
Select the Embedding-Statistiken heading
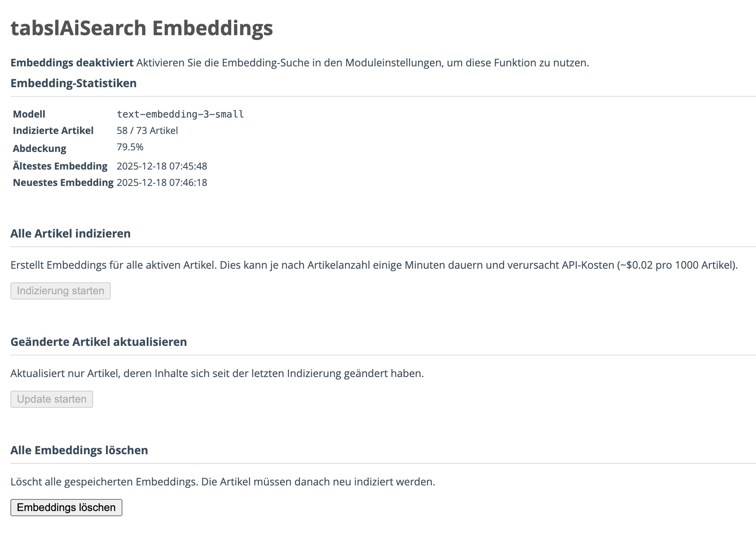[74, 83]
